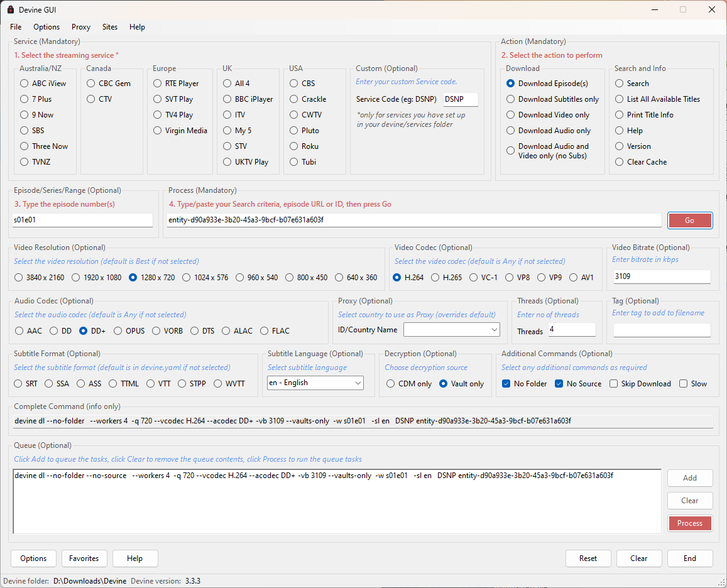
Task: Click the Video Bitrate input field
Action: 661,276
